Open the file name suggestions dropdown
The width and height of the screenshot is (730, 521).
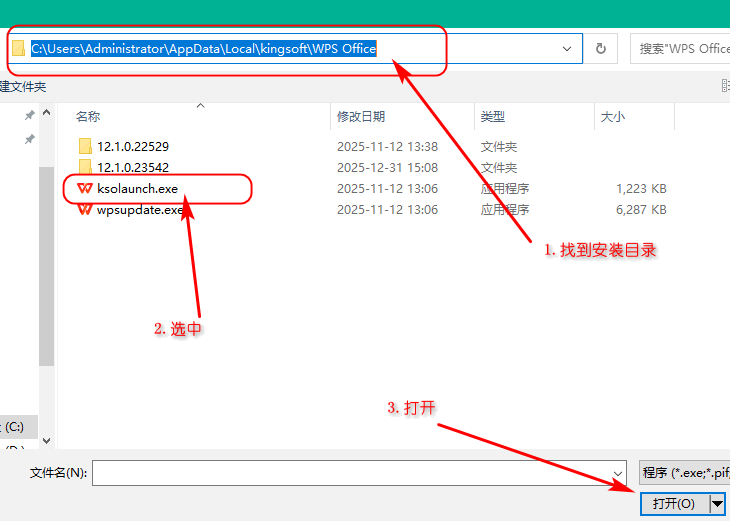pyautogui.click(x=618, y=473)
